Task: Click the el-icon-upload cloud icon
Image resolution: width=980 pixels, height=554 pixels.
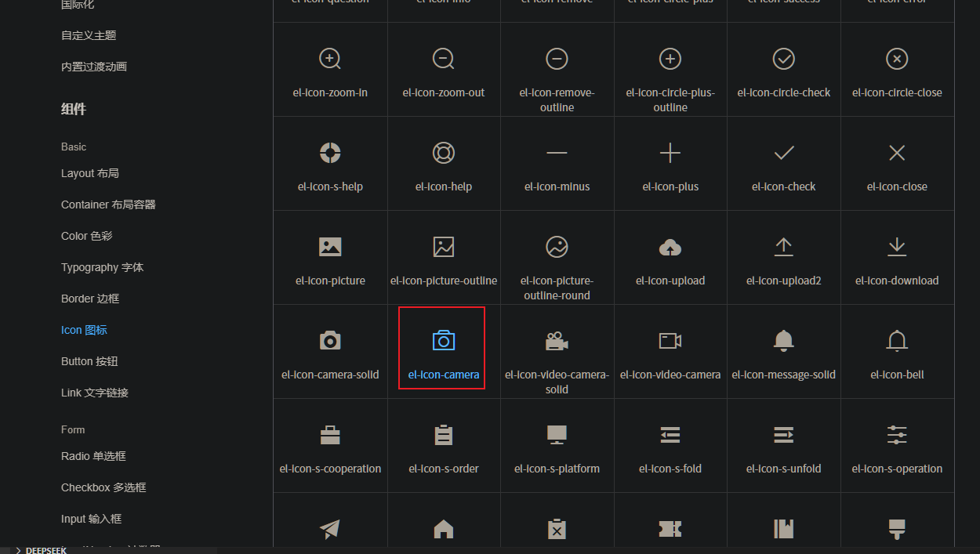Action: coord(670,247)
